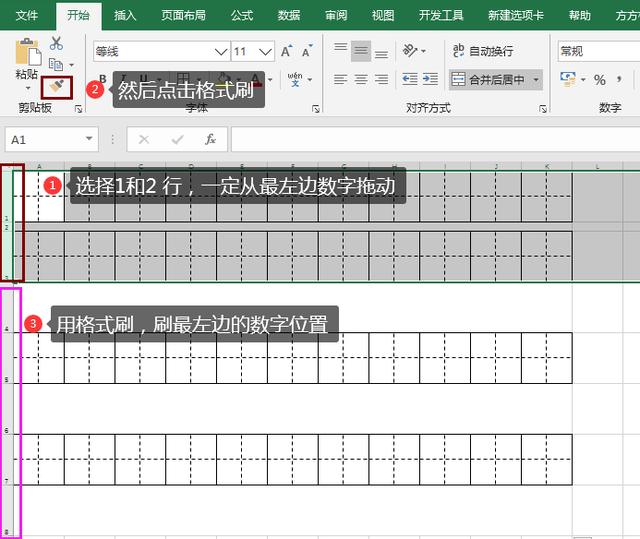Open the 文件 tab
The height and width of the screenshot is (539, 640).
coord(27,16)
